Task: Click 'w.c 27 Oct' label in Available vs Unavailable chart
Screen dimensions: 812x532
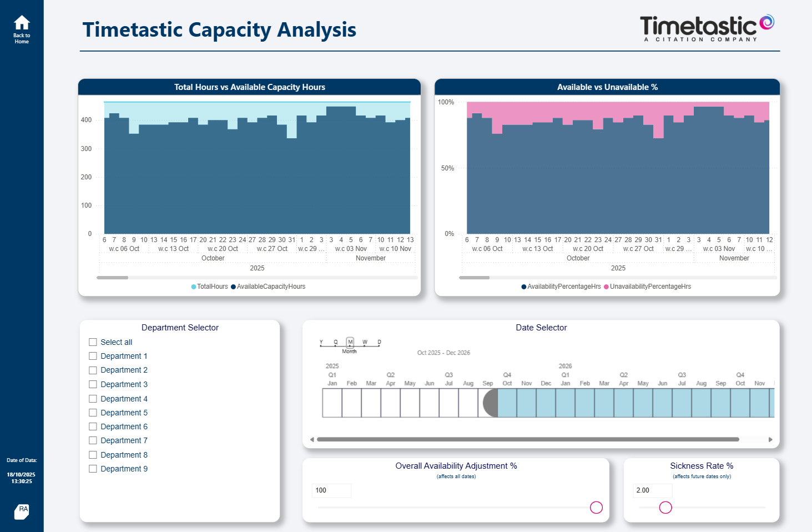Action: tap(638, 249)
